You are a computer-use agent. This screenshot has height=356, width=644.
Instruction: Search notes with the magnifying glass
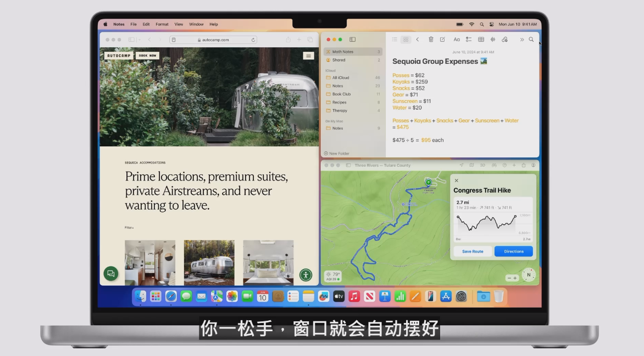(531, 40)
